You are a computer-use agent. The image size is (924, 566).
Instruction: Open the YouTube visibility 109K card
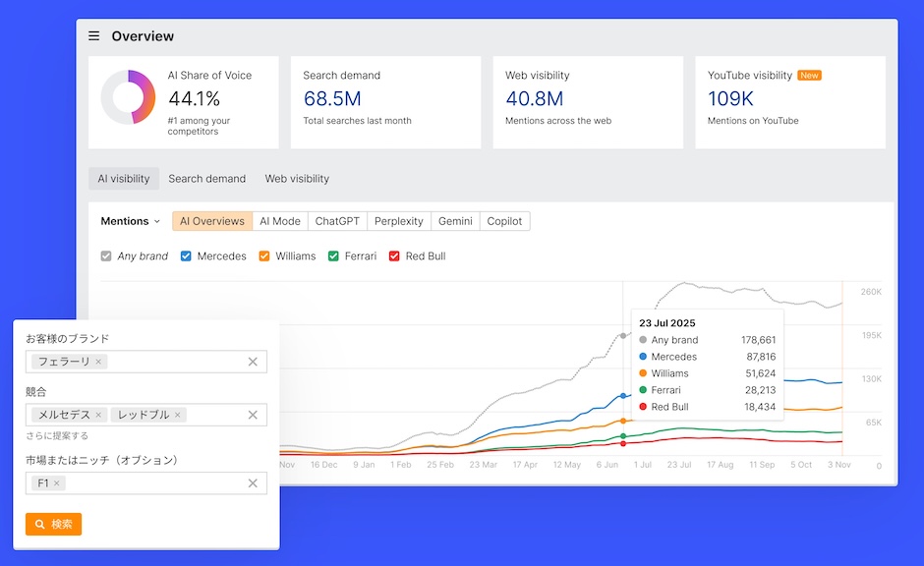pyautogui.click(x=790, y=102)
